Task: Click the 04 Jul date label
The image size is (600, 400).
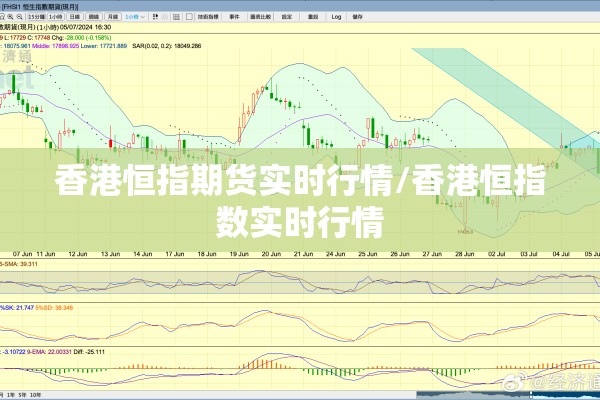Action: tap(561, 254)
